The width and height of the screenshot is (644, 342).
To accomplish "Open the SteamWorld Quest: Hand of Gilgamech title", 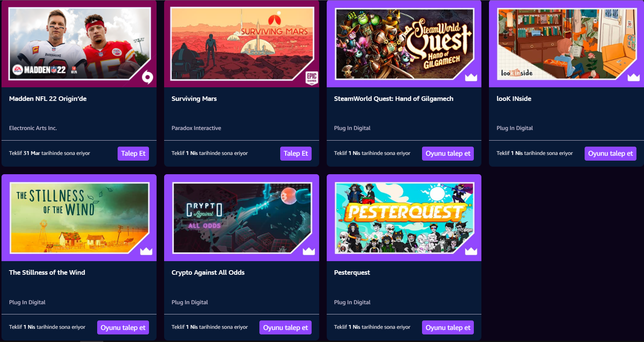I will 394,99.
